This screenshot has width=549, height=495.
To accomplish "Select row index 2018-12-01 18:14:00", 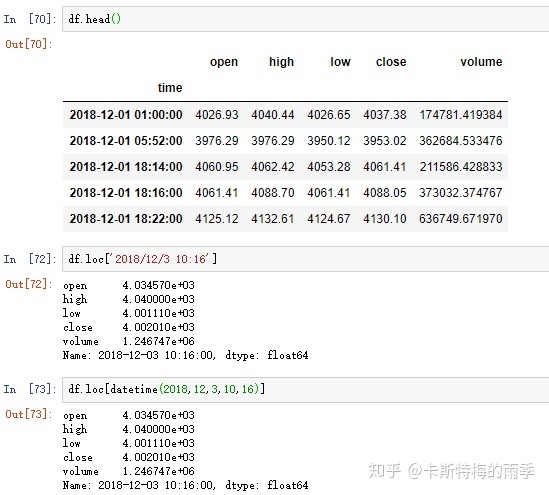I will (x=126, y=167).
